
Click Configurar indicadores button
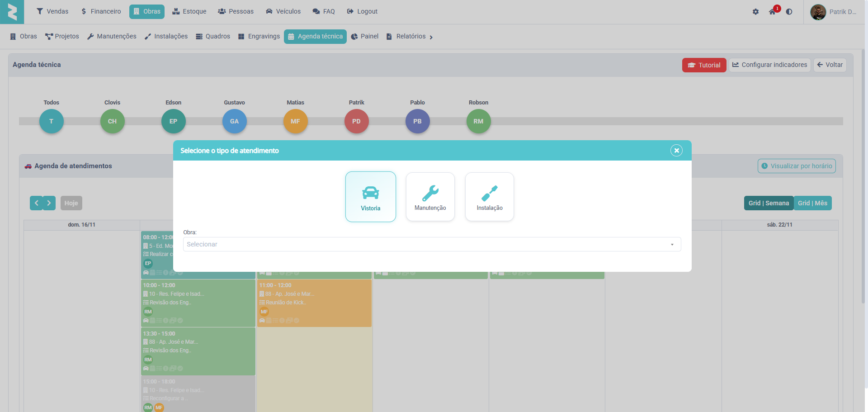(x=769, y=65)
